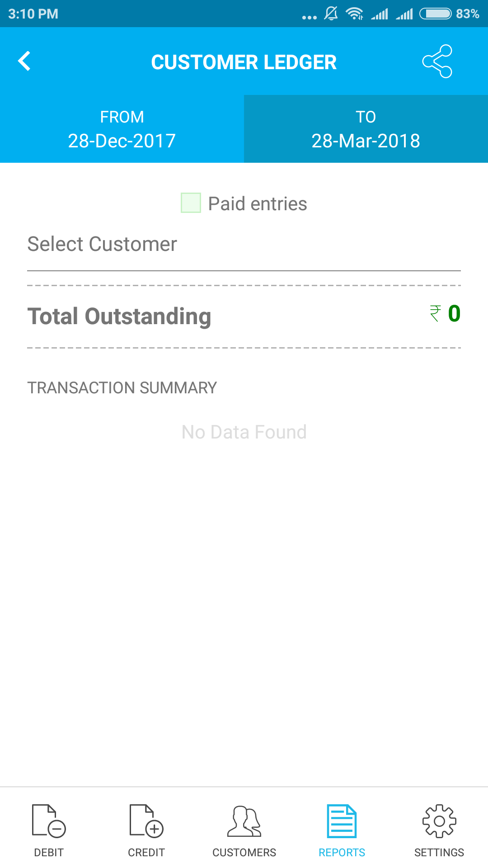488x868 pixels.
Task: Tap the battery indicator icon
Action: pos(435,14)
